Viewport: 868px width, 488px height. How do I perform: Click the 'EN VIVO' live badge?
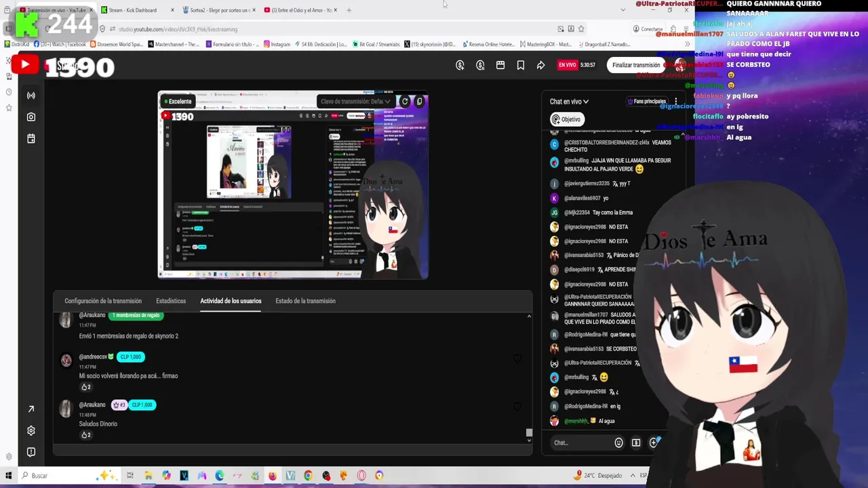(567, 65)
